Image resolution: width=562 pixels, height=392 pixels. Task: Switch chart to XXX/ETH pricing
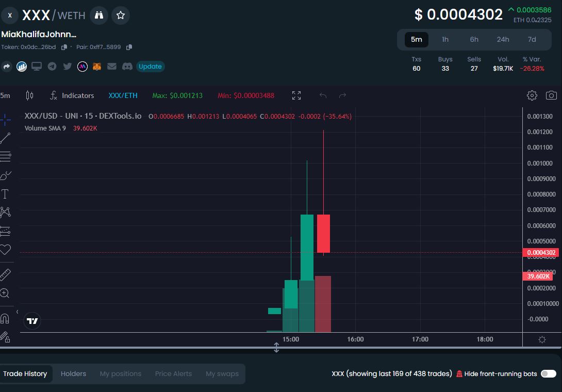coord(123,95)
